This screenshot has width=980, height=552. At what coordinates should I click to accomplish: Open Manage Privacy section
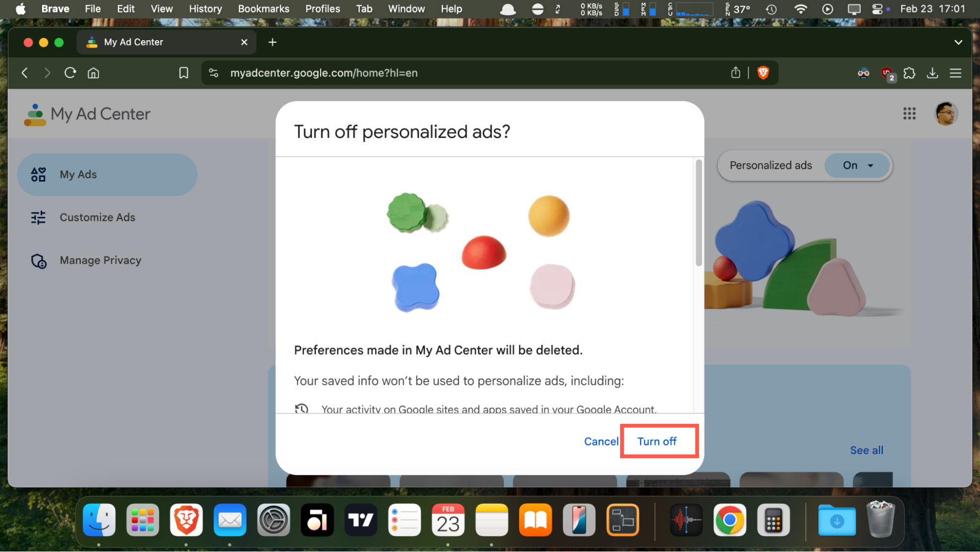[x=101, y=261]
